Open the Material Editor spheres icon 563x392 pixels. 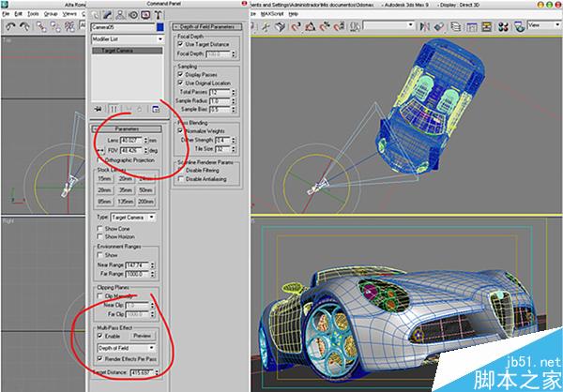pyautogui.click(x=503, y=27)
